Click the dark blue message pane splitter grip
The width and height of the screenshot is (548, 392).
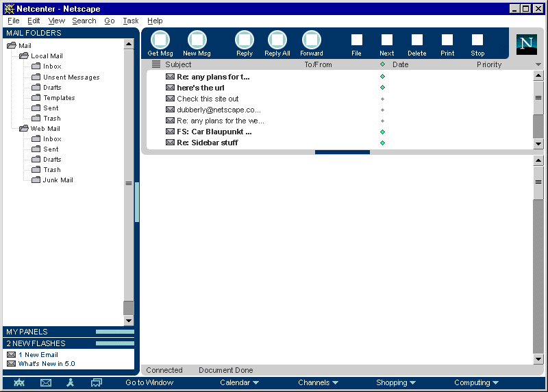coord(342,152)
